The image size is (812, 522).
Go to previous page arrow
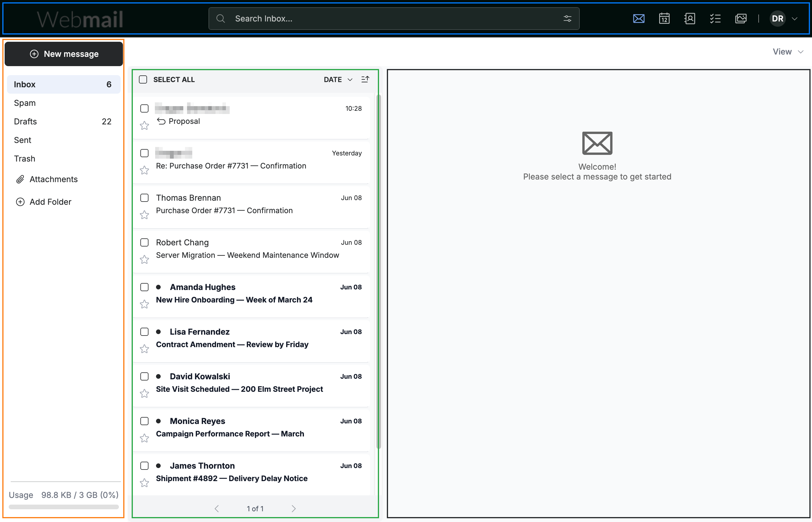click(217, 508)
